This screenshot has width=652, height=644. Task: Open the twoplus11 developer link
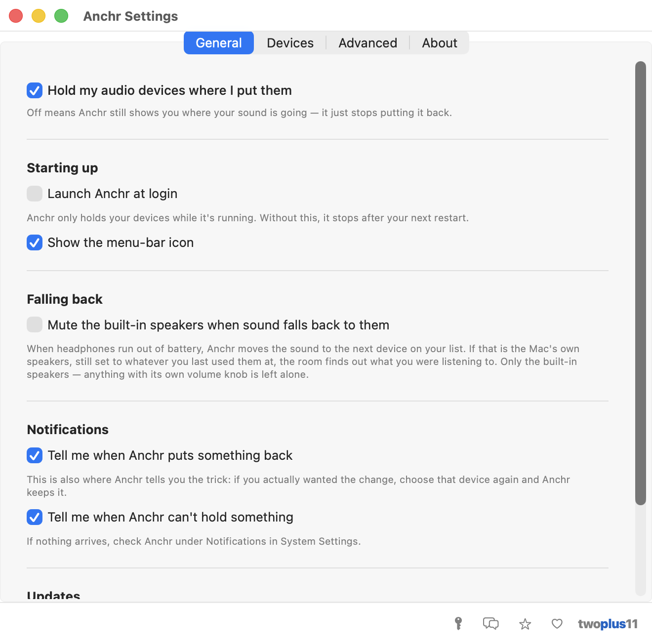pyautogui.click(x=608, y=624)
